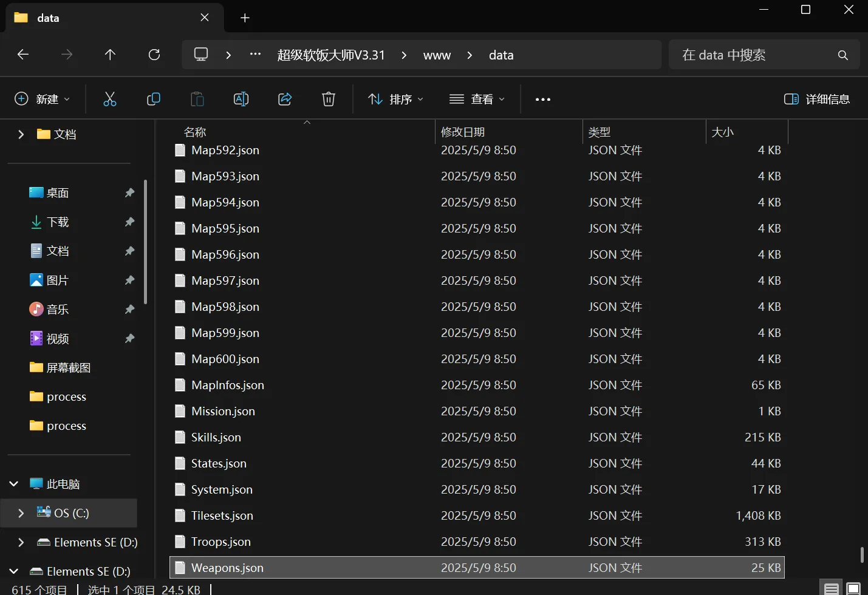Toggle the details pane button

coord(817,99)
